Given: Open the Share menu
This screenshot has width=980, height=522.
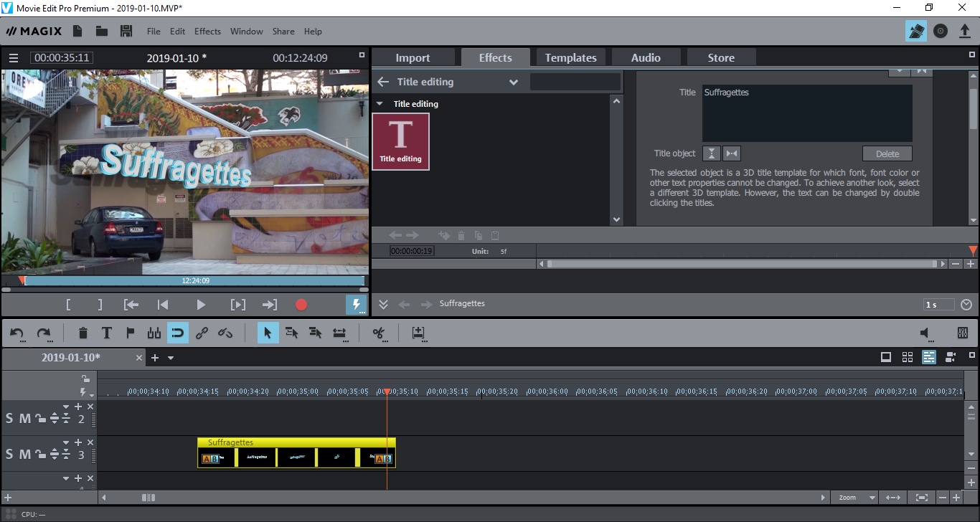Looking at the screenshot, I should (283, 32).
